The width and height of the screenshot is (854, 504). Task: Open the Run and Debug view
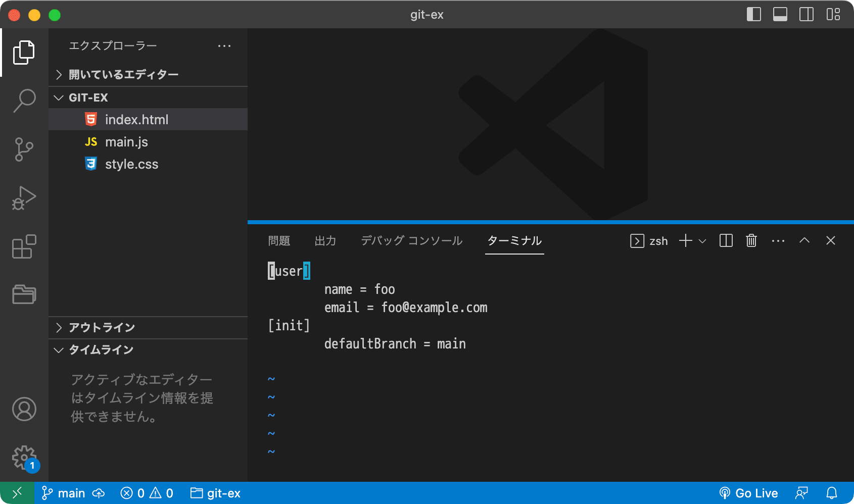click(24, 198)
